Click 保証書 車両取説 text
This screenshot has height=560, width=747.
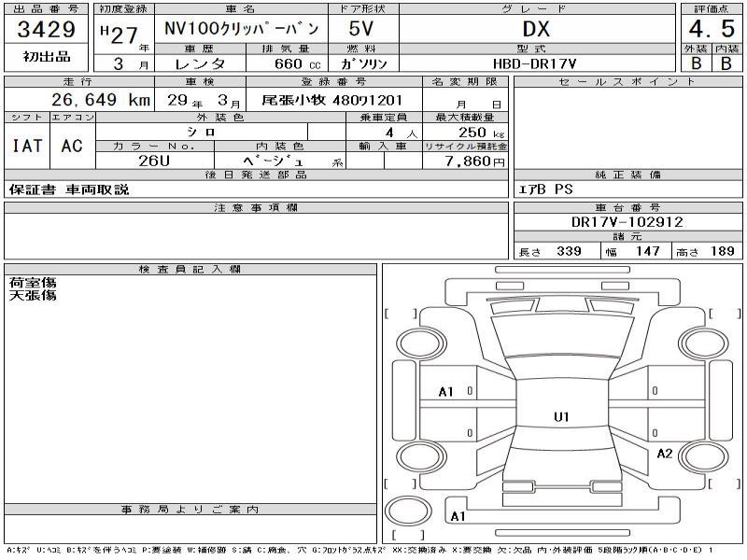[69, 189]
